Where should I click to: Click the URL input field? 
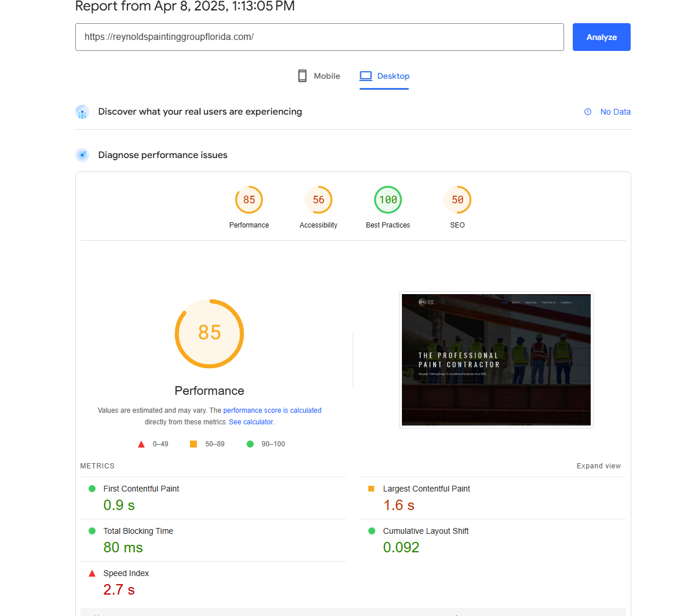320,37
